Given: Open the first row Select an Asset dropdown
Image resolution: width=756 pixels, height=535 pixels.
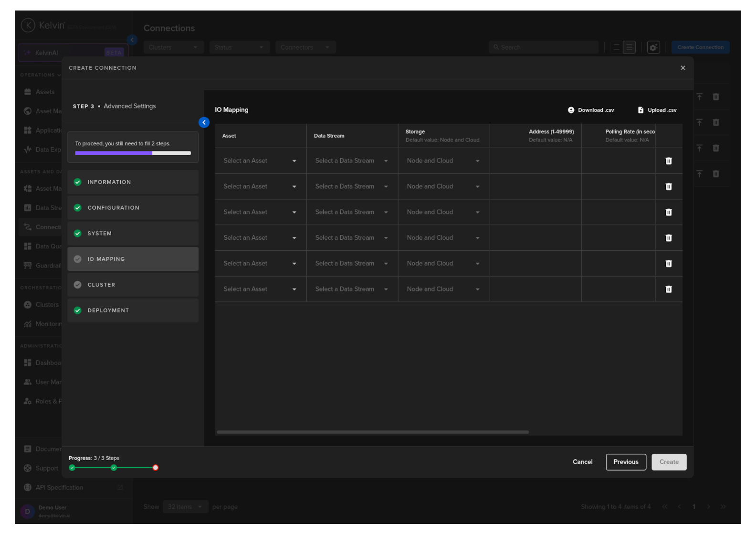Looking at the screenshot, I should tap(260, 161).
